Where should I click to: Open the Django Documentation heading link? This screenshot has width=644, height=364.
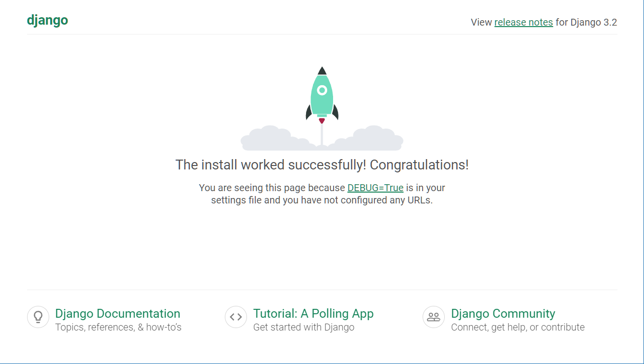(118, 313)
